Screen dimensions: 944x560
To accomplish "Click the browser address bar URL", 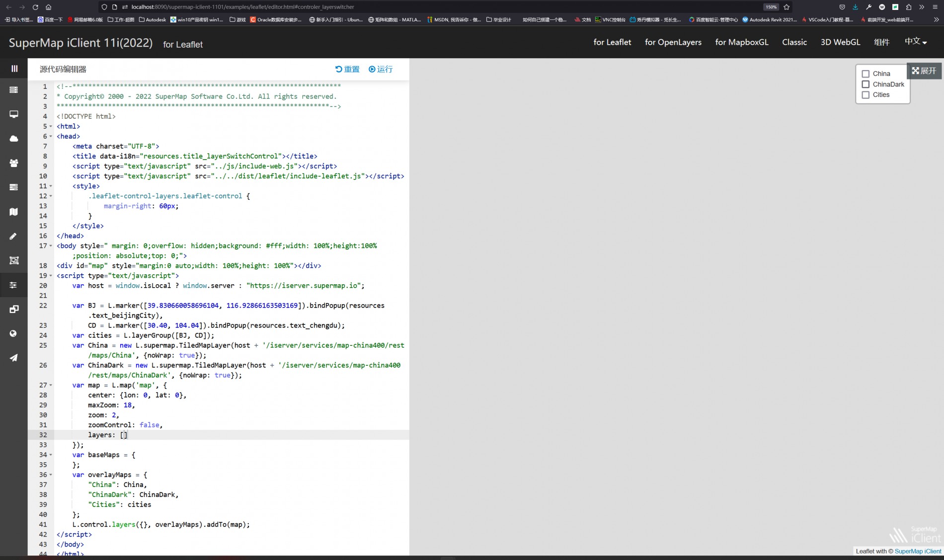I will click(x=242, y=7).
